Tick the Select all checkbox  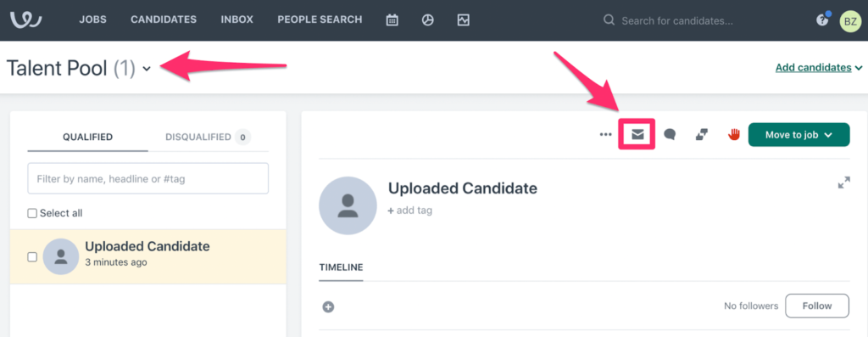[x=33, y=213]
